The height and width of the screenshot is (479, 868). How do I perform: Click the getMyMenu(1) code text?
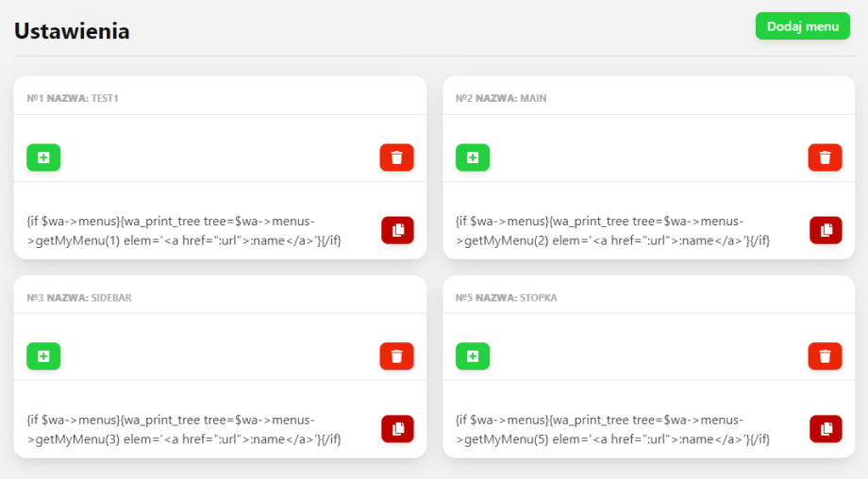(x=184, y=231)
